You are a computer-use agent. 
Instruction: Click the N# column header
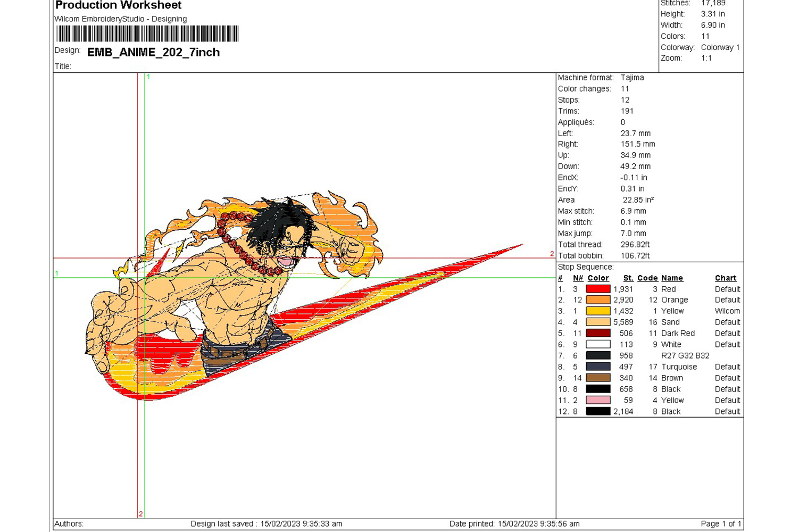click(x=578, y=278)
